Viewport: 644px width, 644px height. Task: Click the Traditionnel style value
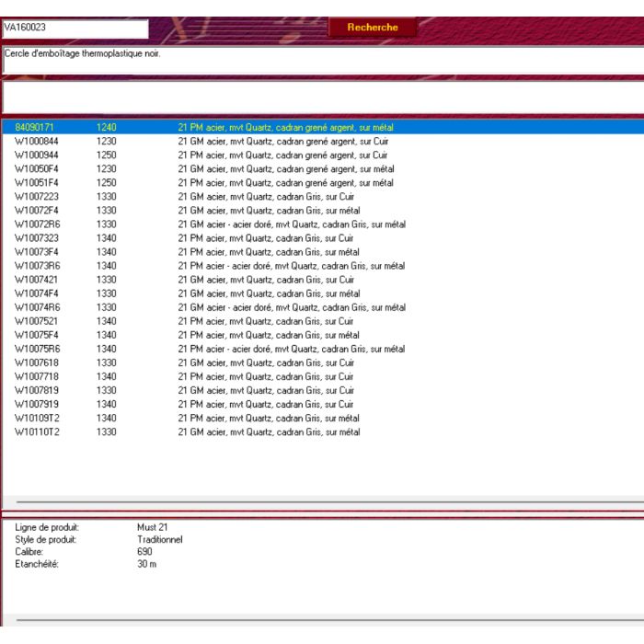[x=160, y=539]
